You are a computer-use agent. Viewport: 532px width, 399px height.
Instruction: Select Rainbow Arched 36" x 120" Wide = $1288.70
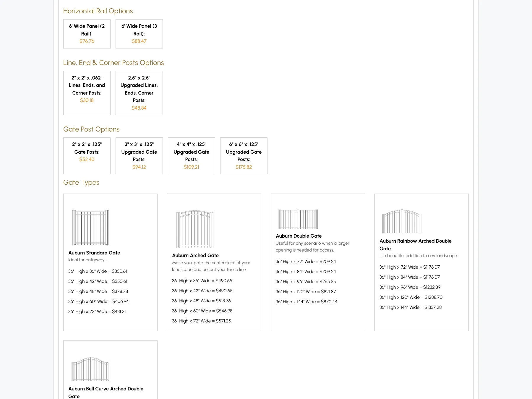(x=411, y=297)
